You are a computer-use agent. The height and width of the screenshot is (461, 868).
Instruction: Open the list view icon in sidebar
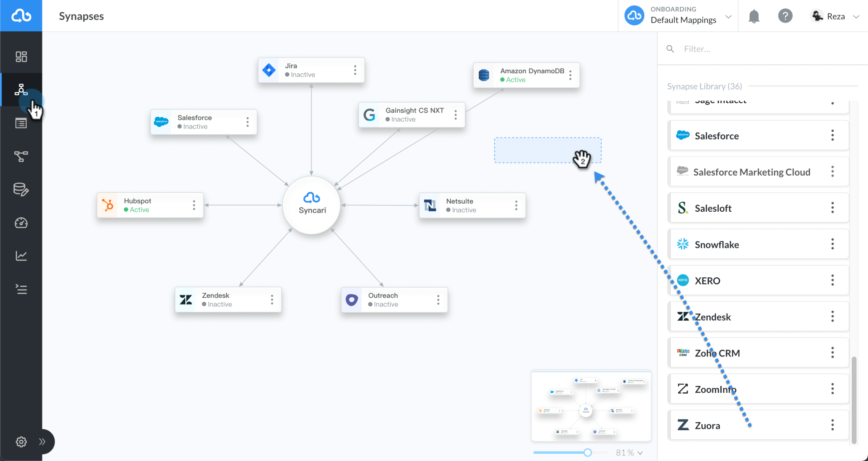point(21,123)
